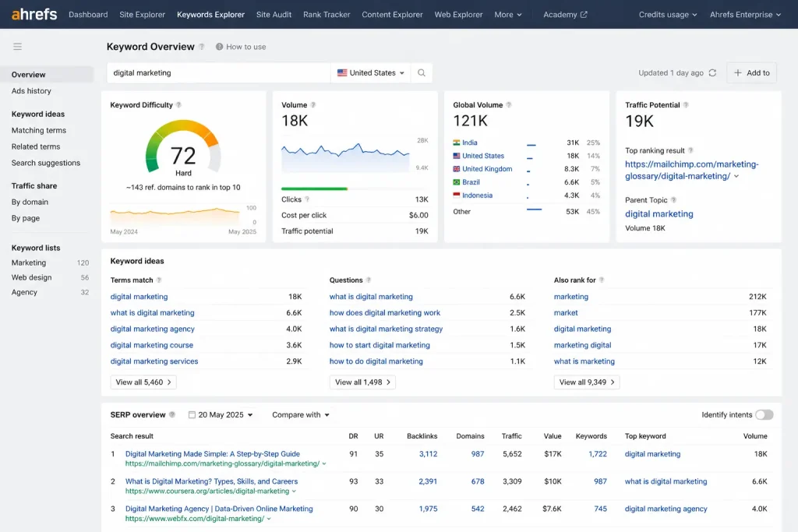The image size is (798, 532).
Task: Open the United States country dropdown
Action: point(370,72)
